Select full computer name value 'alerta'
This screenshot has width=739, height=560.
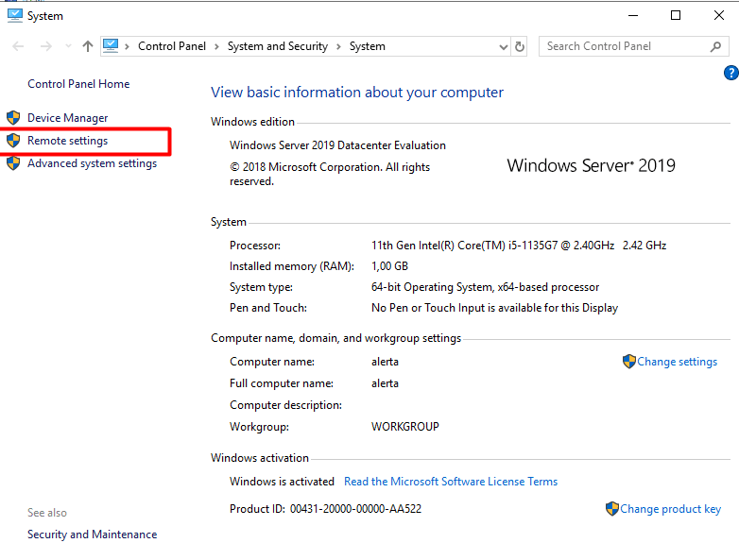click(x=385, y=383)
